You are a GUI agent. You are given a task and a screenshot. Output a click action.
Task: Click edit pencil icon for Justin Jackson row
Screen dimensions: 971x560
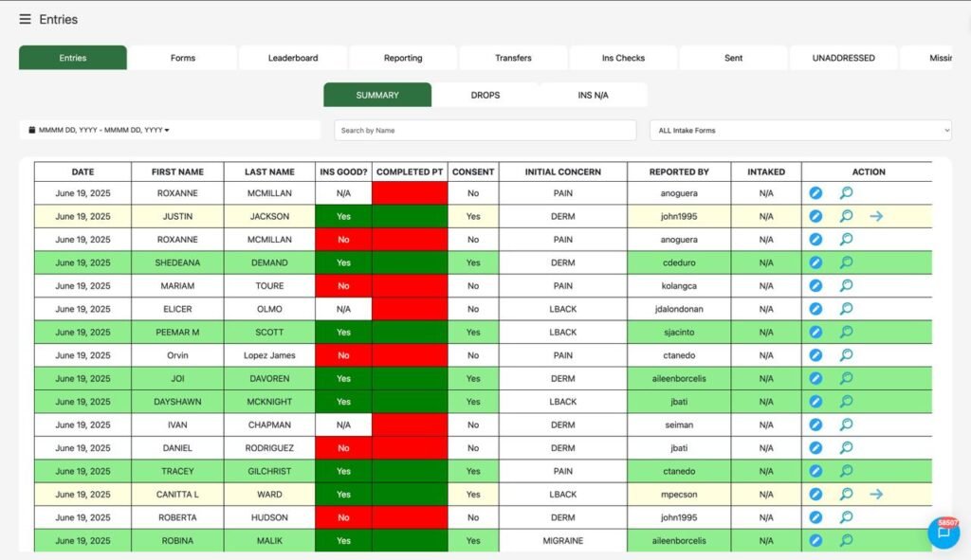[x=815, y=216]
